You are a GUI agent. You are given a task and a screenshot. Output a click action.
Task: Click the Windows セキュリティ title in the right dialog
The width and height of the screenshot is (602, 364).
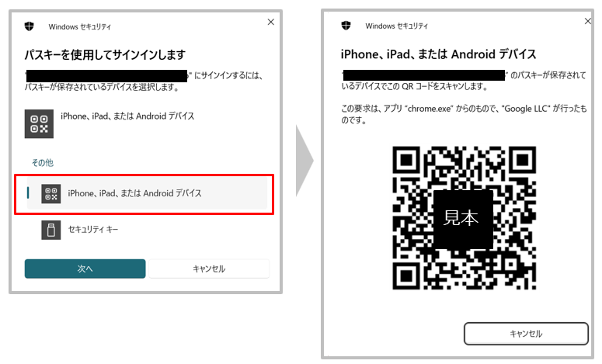click(397, 26)
